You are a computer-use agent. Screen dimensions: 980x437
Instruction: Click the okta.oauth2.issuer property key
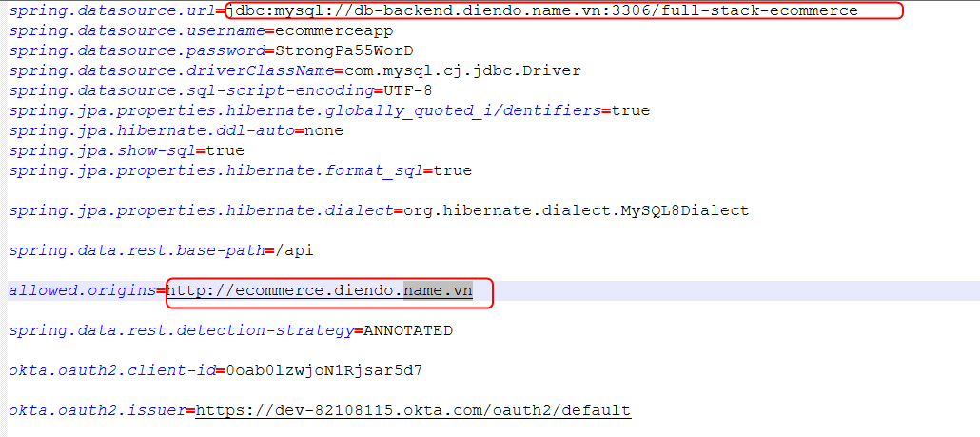[x=96, y=410]
